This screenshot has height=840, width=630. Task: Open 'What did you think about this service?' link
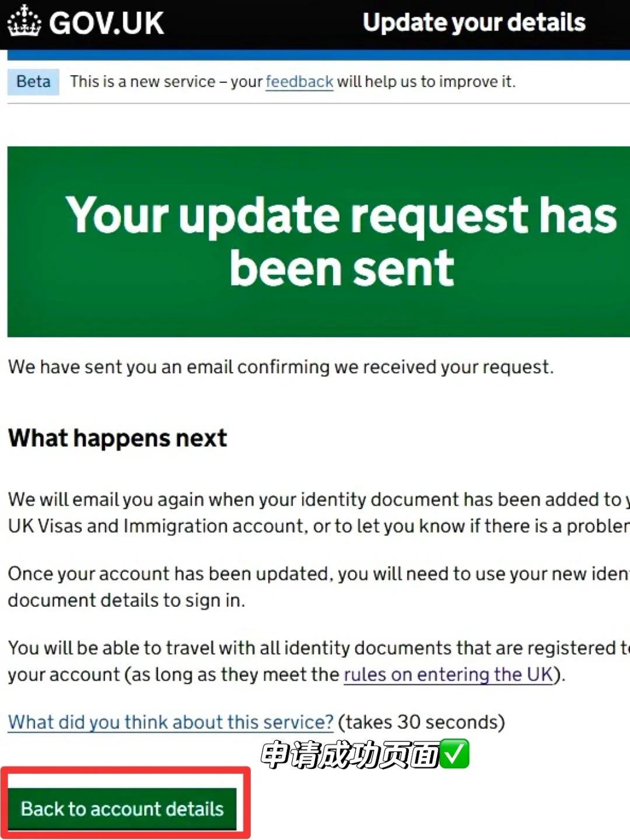point(171,722)
